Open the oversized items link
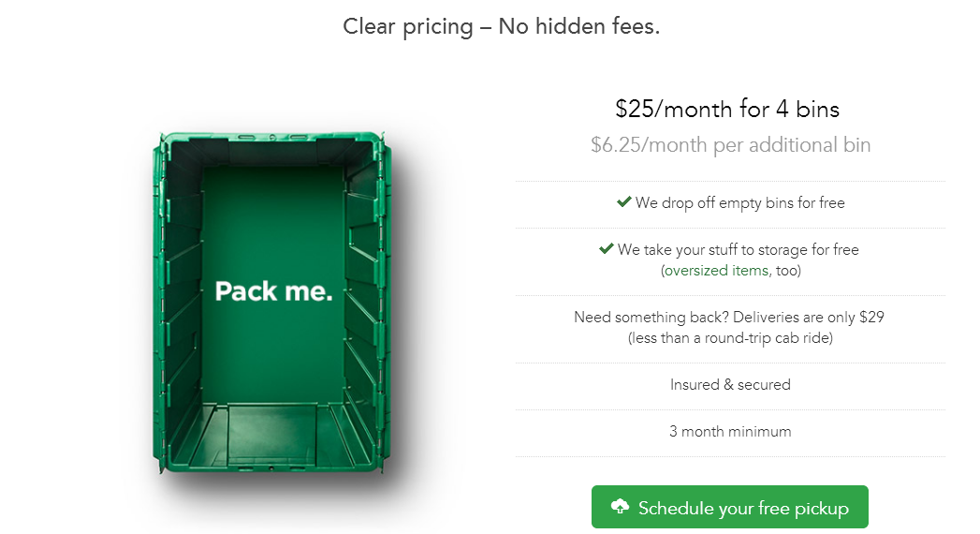980x534 pixels. (x=716, y=271)
